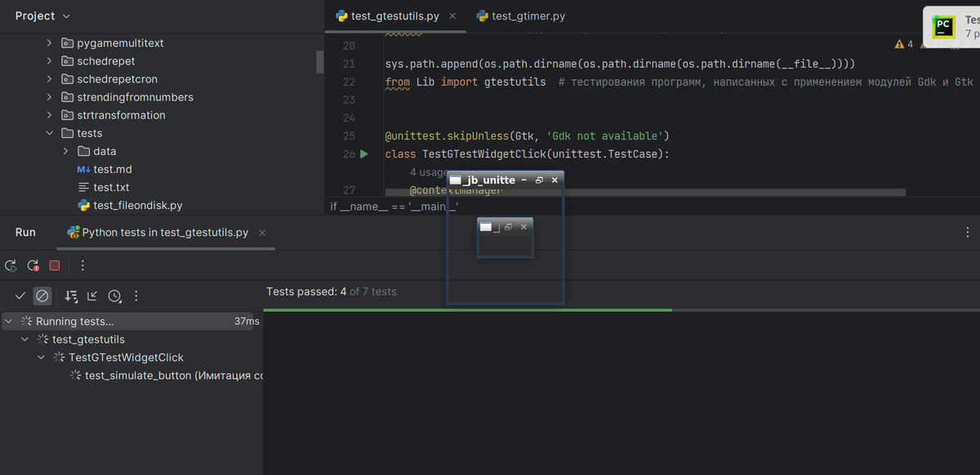Close the small untitled test window
The image size is (980, 475).
523,226
